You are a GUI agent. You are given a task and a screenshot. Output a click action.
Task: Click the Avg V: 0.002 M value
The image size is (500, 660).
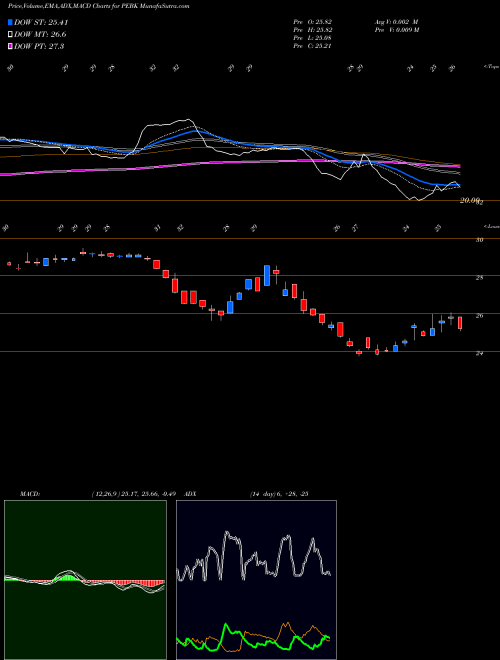coord(396,22)
